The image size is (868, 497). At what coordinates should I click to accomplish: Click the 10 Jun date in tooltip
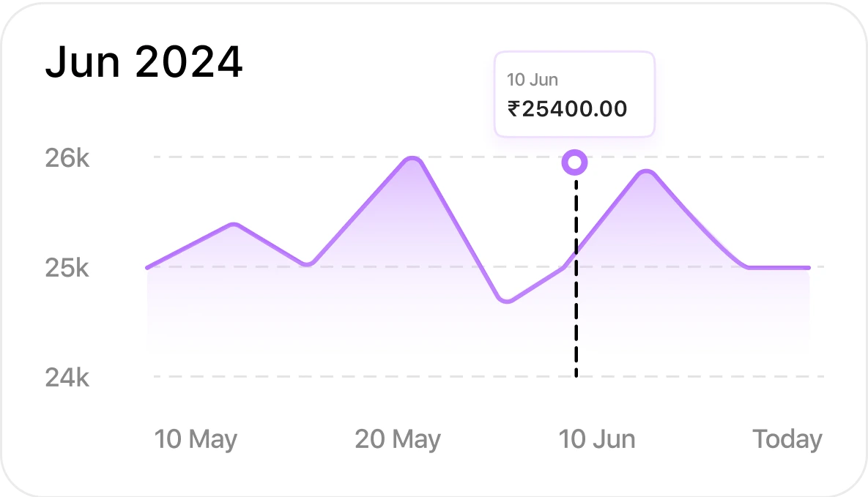pyautogui.click(x=533, y=80)
